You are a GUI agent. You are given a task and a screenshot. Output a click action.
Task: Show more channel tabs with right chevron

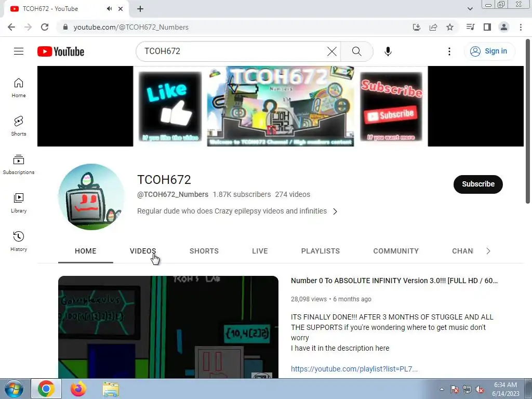(x=488, y=251)
